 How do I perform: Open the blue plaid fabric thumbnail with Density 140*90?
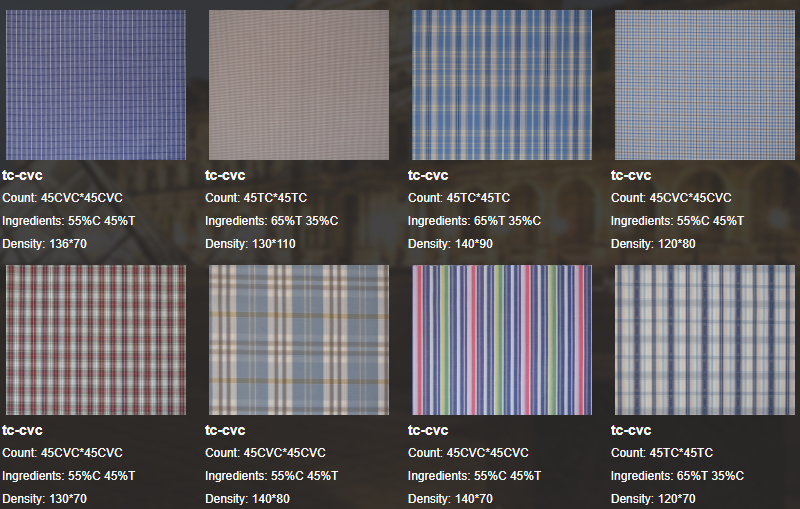click(502, 85)
